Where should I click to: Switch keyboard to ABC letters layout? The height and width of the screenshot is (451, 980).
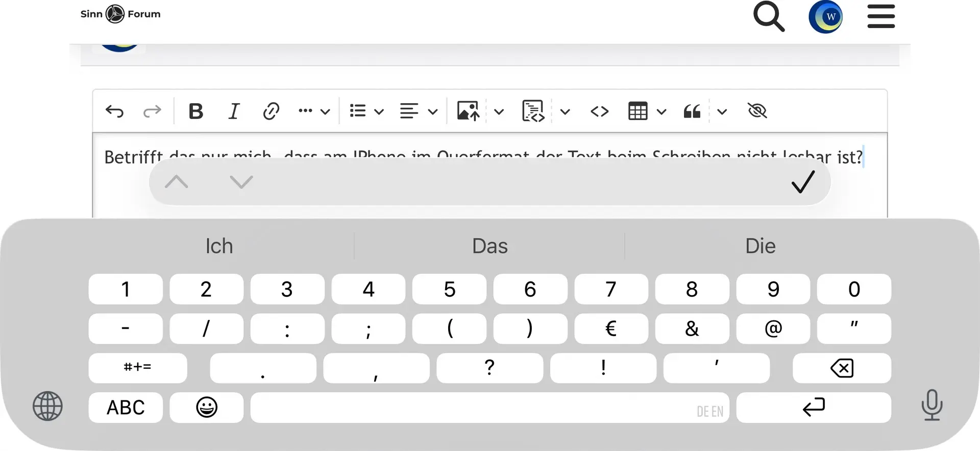pos(126,408)
